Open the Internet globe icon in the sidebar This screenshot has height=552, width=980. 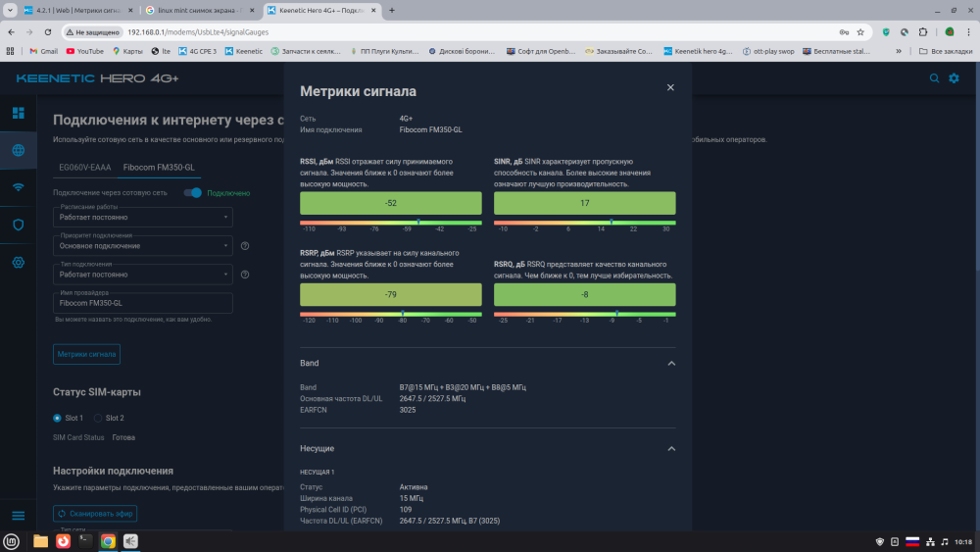pos(18,150)
